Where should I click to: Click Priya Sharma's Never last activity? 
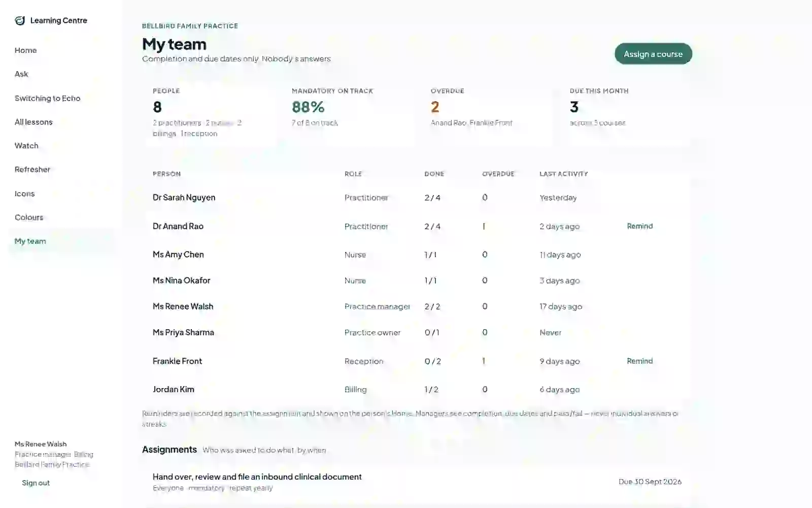550,333
